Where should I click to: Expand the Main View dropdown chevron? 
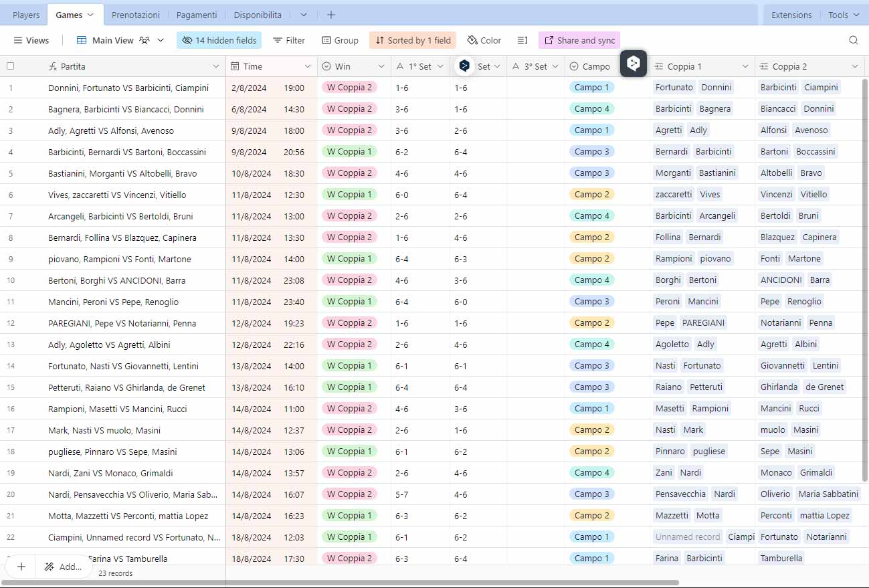(161, 40)
